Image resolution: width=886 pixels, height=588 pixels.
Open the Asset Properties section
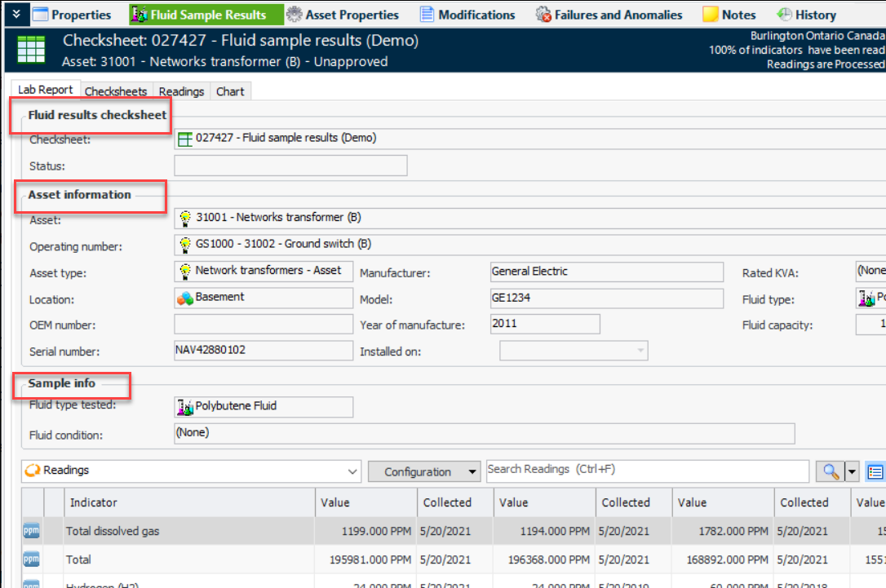pos(342,15)
